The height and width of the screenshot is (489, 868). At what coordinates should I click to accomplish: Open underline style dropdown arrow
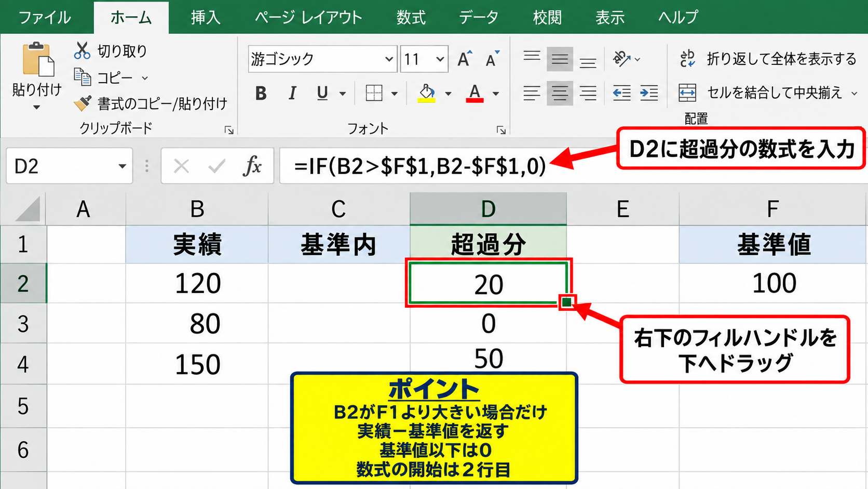(343, 94)
